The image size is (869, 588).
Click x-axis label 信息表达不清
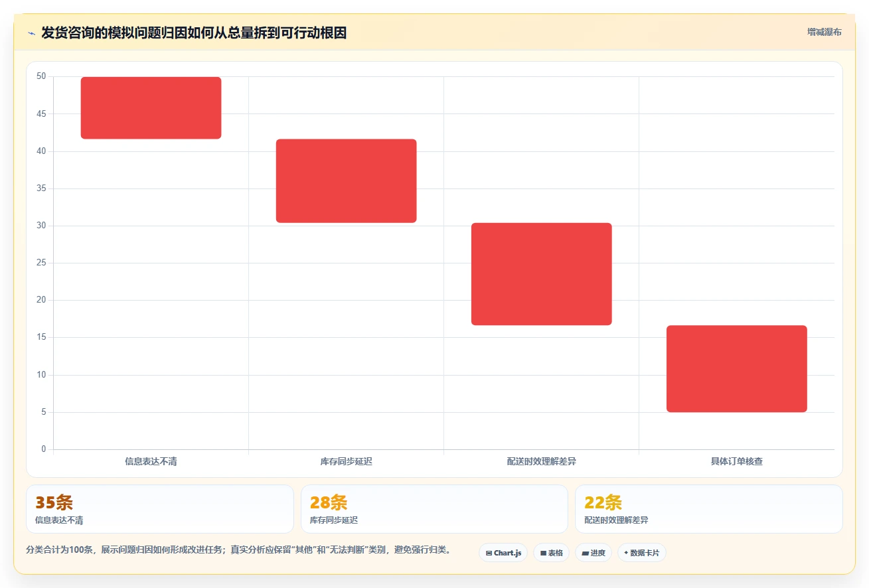tap(151, 461)
